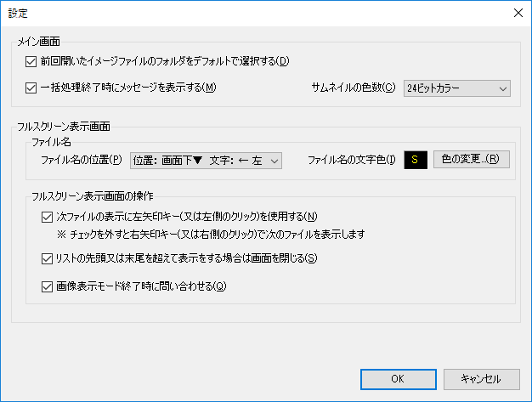This screenshot has width=532, height=402.
Task: Click the ※ チェックを外すと右矢印キー note text
Action: 211,235
